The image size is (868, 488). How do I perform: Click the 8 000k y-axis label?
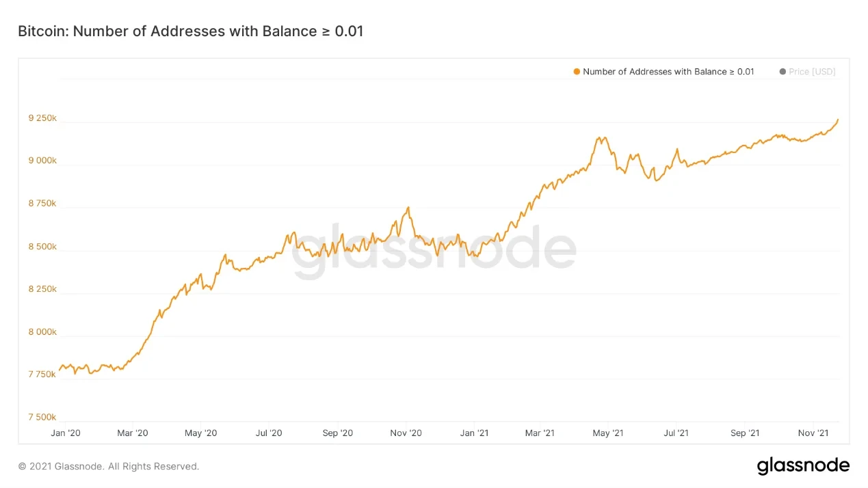42,332
